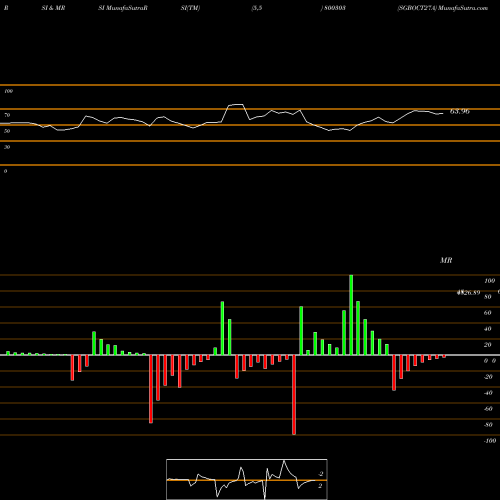Select the longest red MR histogram bar

[294, 395]
